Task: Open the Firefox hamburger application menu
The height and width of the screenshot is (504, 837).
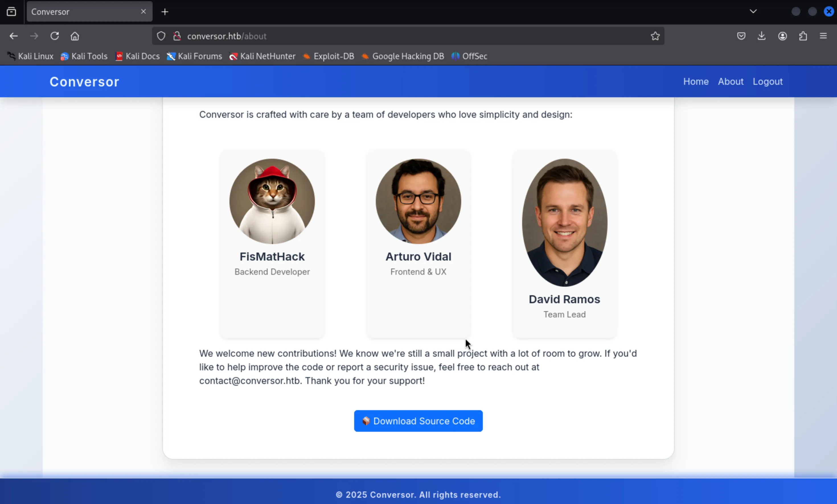Action: (x=823, y=36)
